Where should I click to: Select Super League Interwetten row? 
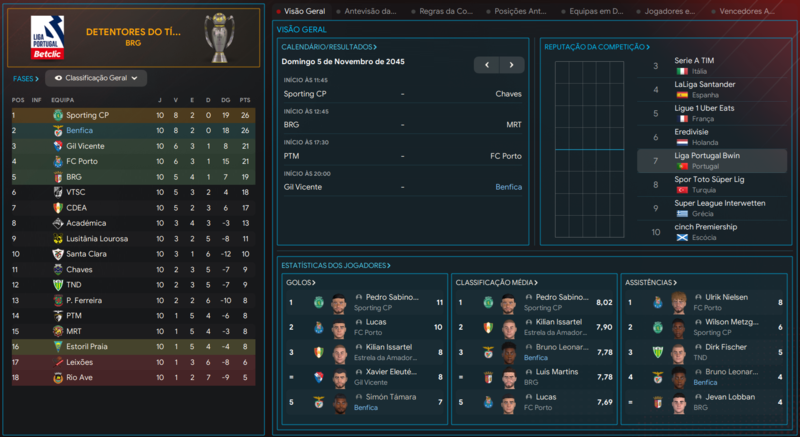(x=712, y=208)
